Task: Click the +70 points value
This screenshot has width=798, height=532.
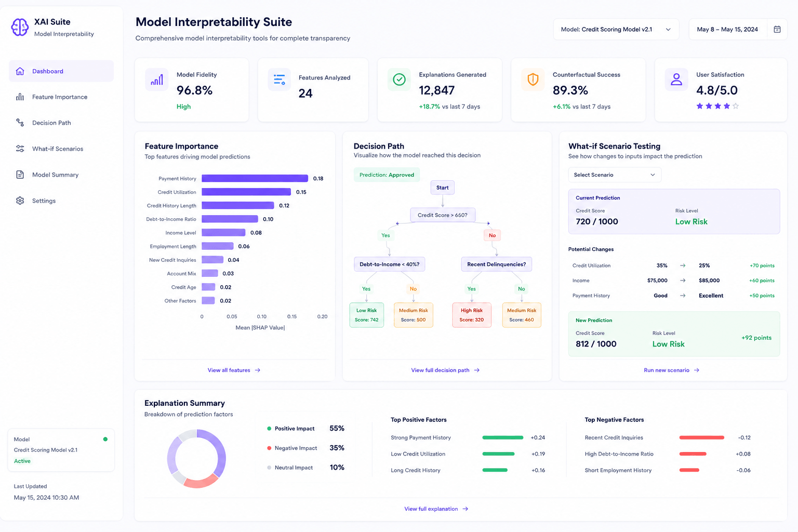Action: click(762, 265)
